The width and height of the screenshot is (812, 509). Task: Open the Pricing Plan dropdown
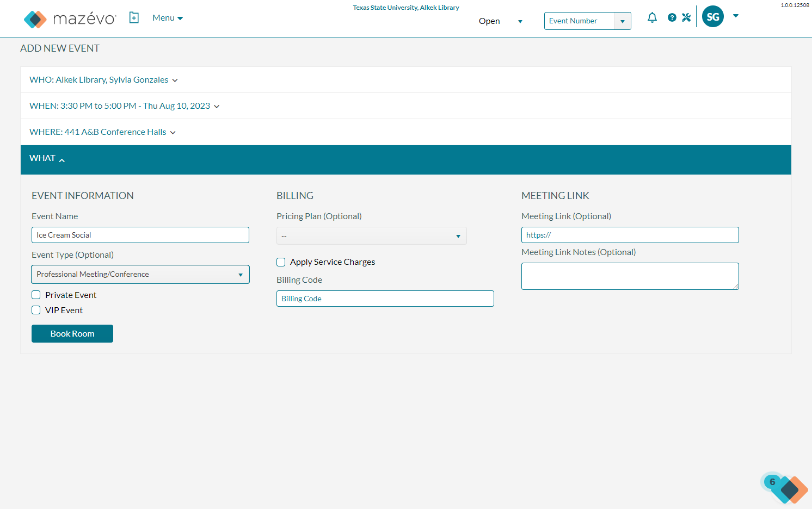click(x=372, y=236)
